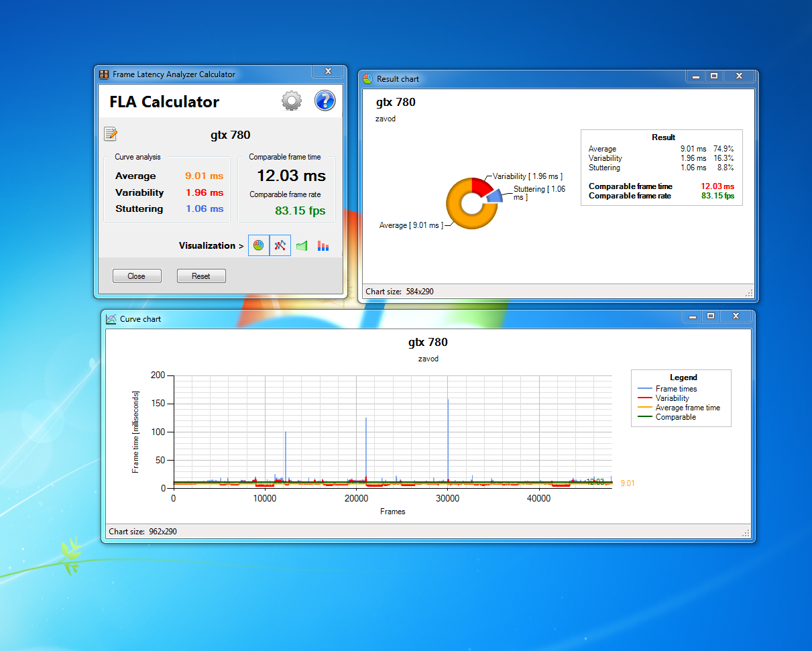The image size is (812, 651).
Task: Click 'Variability' legend entry in Curve chart
Action: coord(672,398)
